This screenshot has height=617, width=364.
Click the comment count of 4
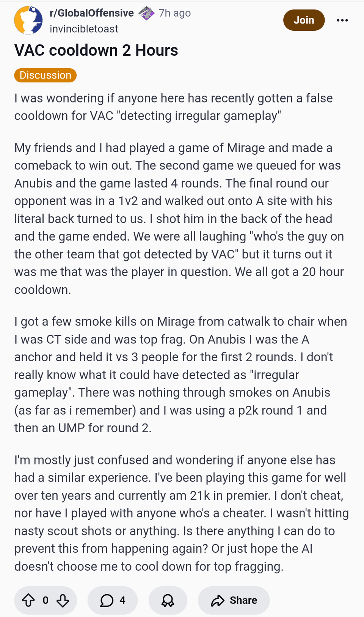(122, 600)
